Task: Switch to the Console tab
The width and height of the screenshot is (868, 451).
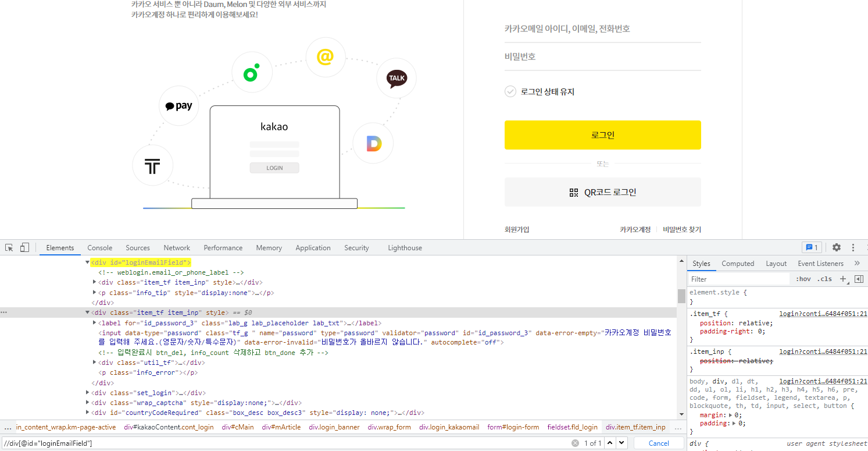Action: (x=100, y=247)
